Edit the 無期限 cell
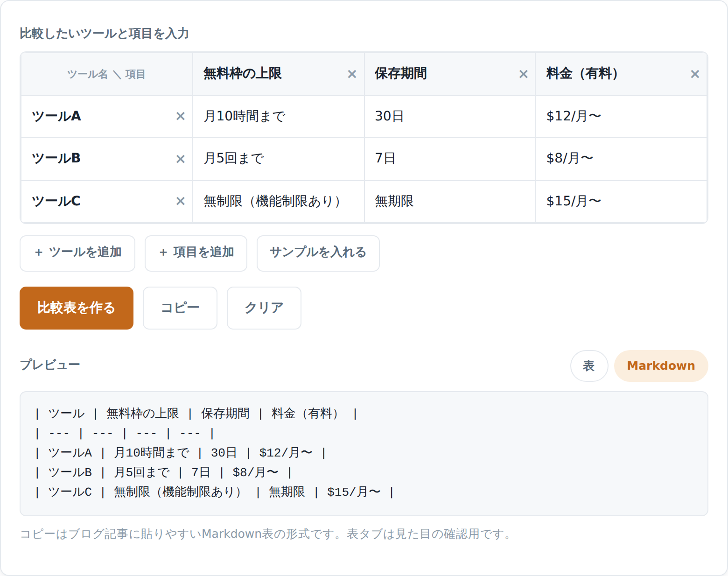 [450, 201]
